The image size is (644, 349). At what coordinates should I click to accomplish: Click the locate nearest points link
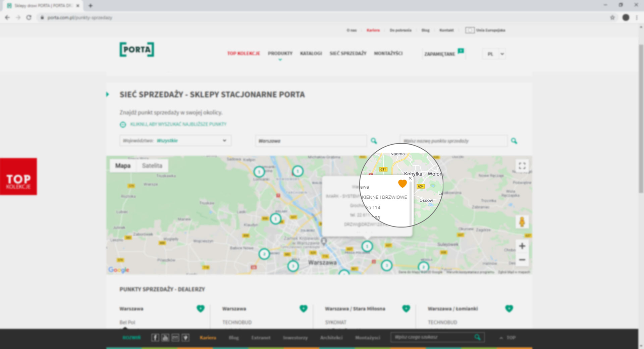click(178, 124)
